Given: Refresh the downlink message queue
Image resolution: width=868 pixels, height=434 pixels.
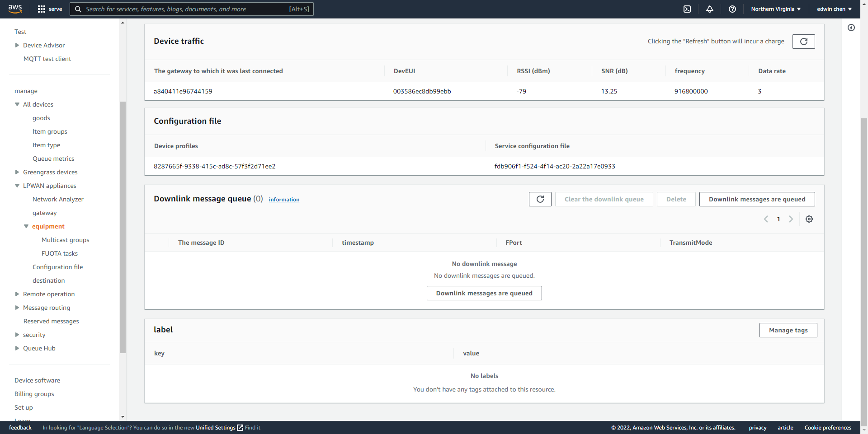Looking at the screenshot, I should pyautogui.click(x=540, y=199).
